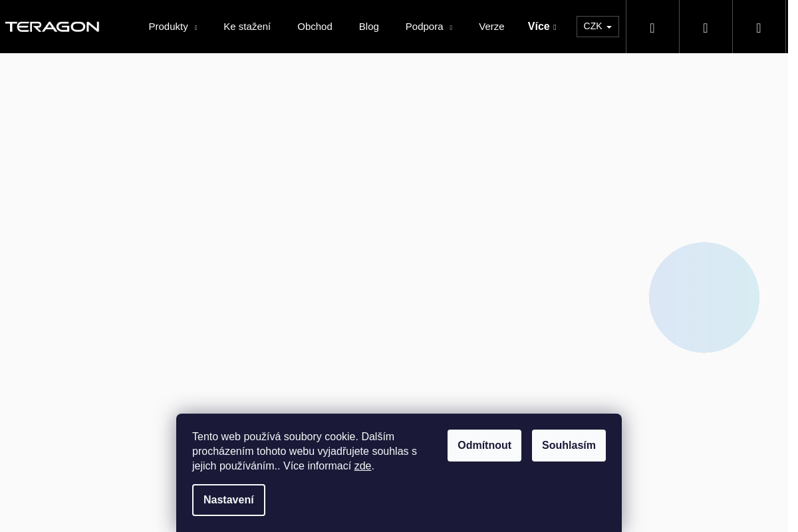The width and height of the screenshot is (798, 532).
Task: Open the shopping cart icon at far right
Action: point(759,27)
